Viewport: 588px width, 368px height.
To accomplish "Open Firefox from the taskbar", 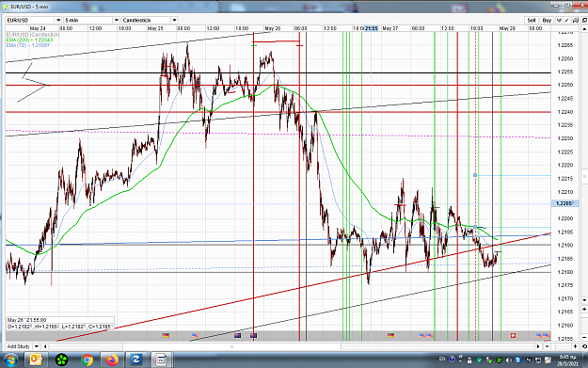I will point(112,360).
